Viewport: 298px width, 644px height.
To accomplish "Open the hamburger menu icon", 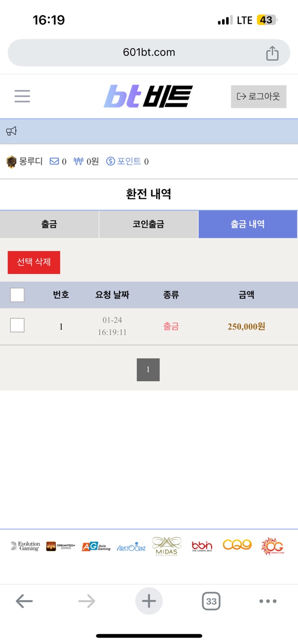I will pos(22,96).
